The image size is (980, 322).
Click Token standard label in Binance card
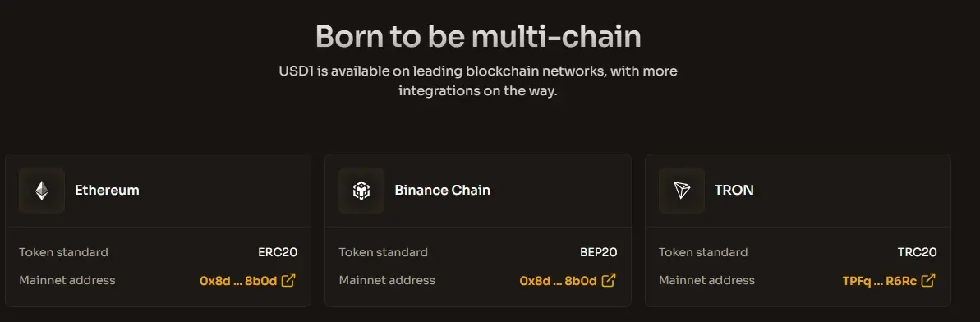point(383,253)
